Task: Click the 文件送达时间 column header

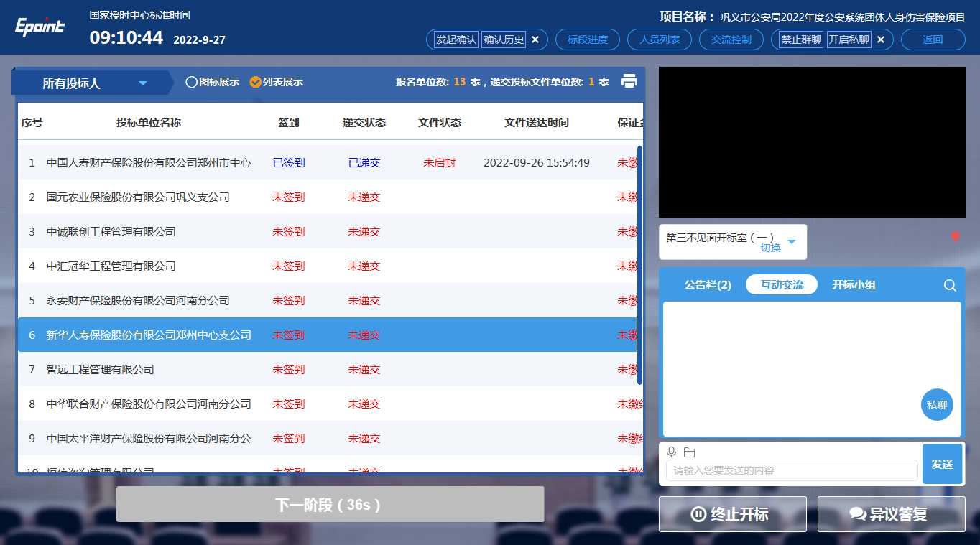Action: (x=537, y=123)
